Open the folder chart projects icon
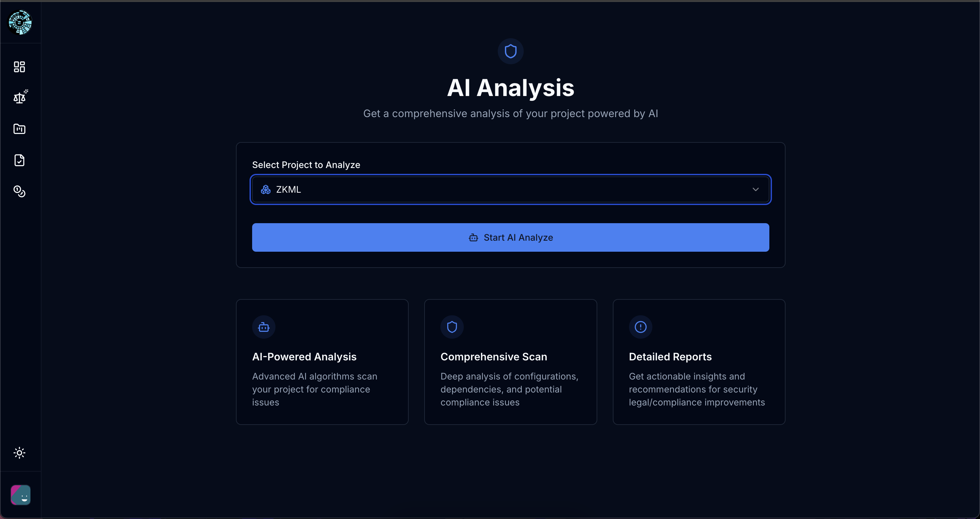980x519 pixels. point(19,129)
